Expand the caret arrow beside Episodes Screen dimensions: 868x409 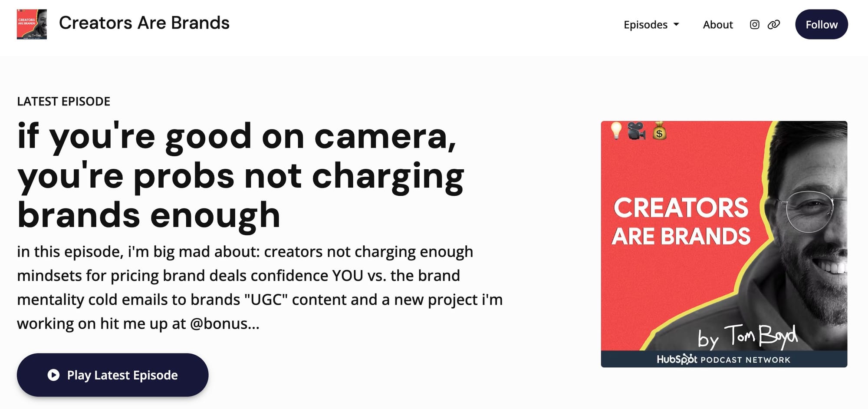pos(676,25)
